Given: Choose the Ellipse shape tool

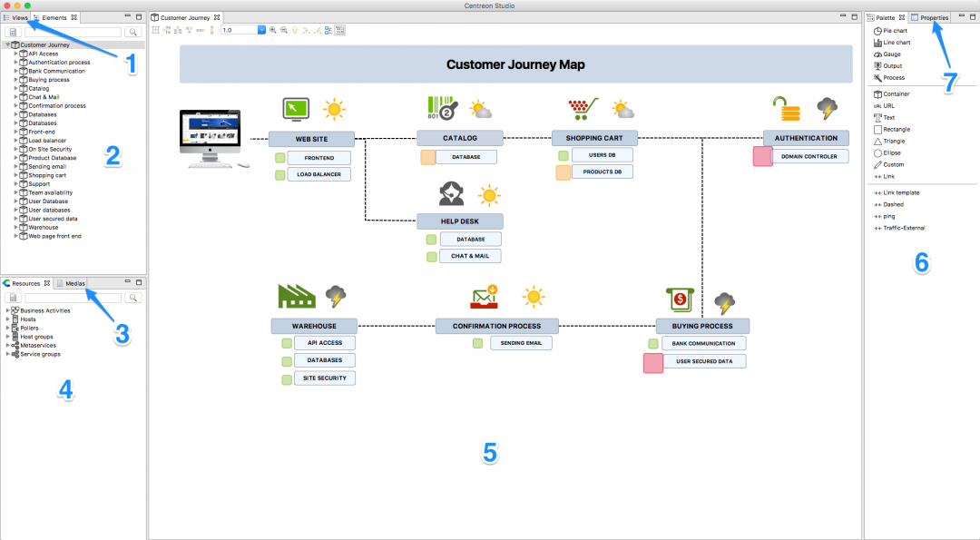Looking at the screenshot, I should (894, 152).
